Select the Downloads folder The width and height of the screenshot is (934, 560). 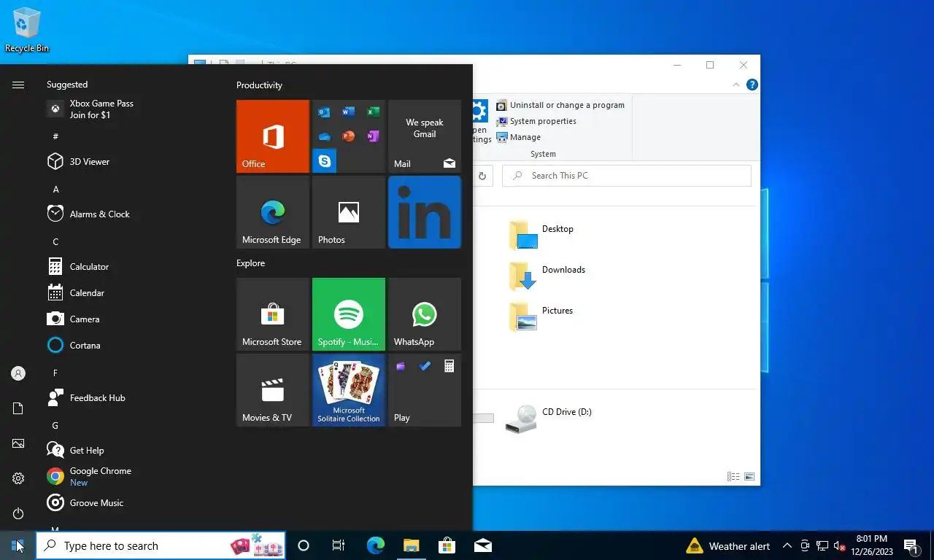click(x=547, y=276)
